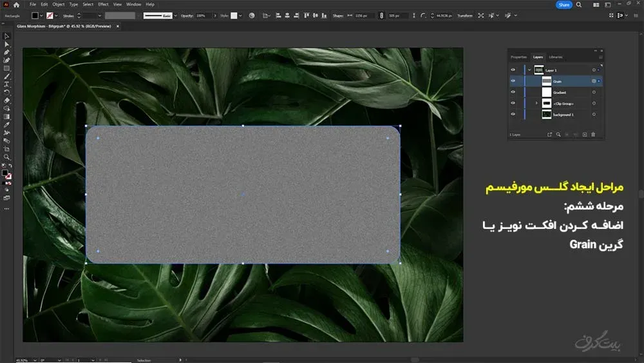
Task: Click the Locate Object magnifier icon
Action: 558,134
